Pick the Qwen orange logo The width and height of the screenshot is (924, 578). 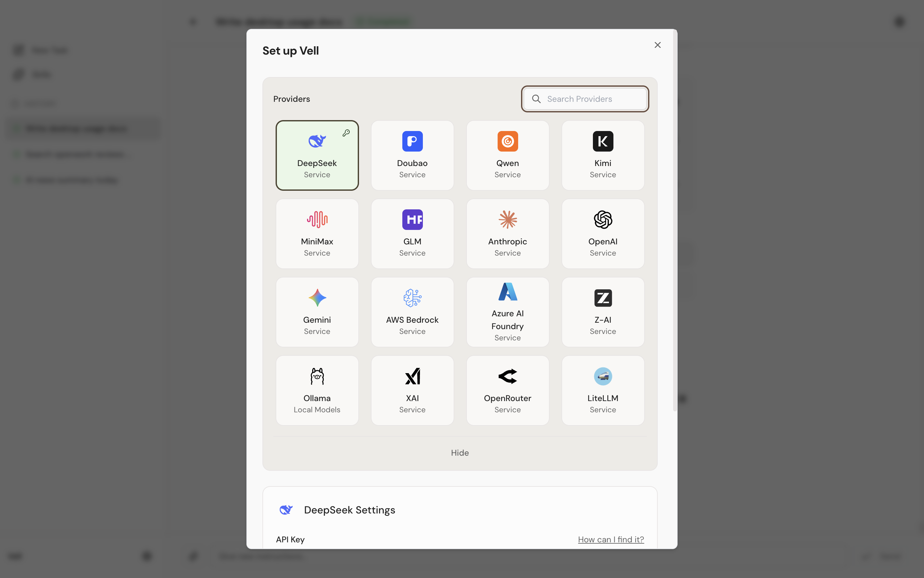click(x=508, y=141)
